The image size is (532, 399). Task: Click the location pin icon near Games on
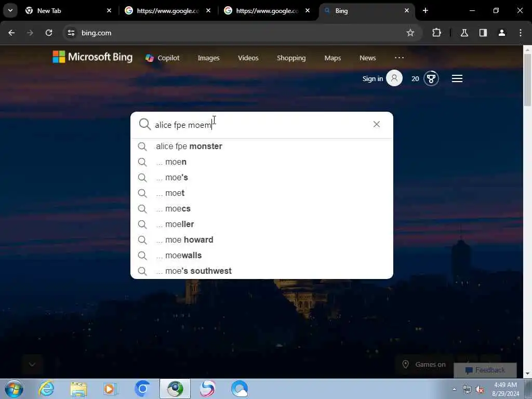(x=405, y=364)
